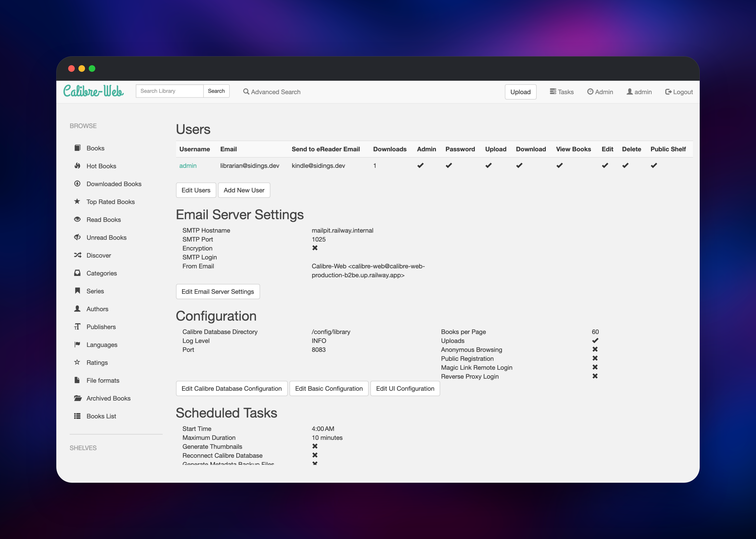
Task: Click the Admin dashboard icon in navbar
Action: (590, 92)
